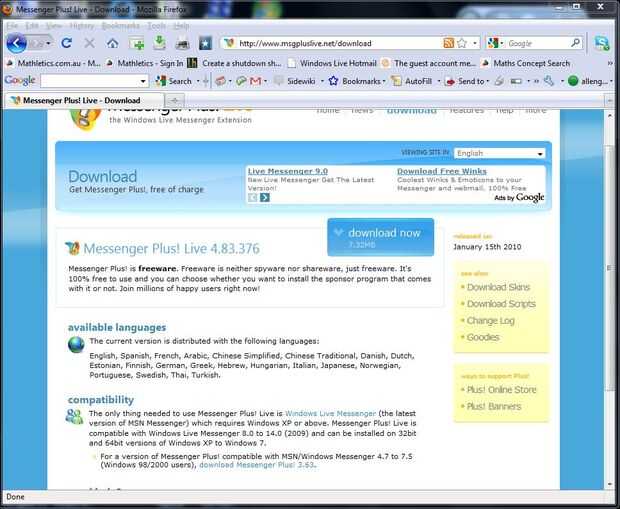The image size is (620, 509).
Task: Open the address bar history dropdown
Action: (475, 43)
